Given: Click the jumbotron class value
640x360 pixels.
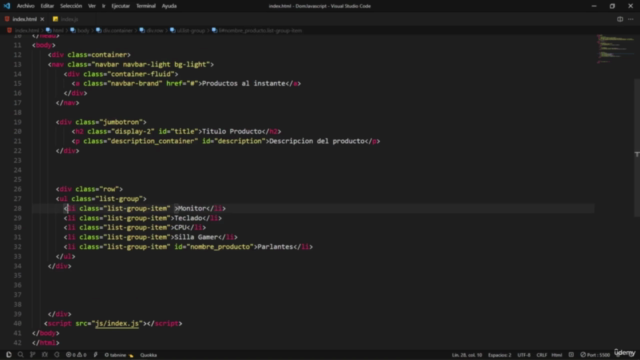Looking at the screenshot, I should point(121,122).
